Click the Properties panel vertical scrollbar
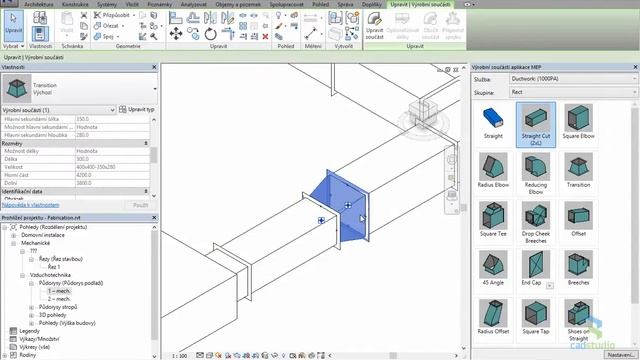Image resolution: width=640 pixels, height=360 pixels. coord(154,157)
